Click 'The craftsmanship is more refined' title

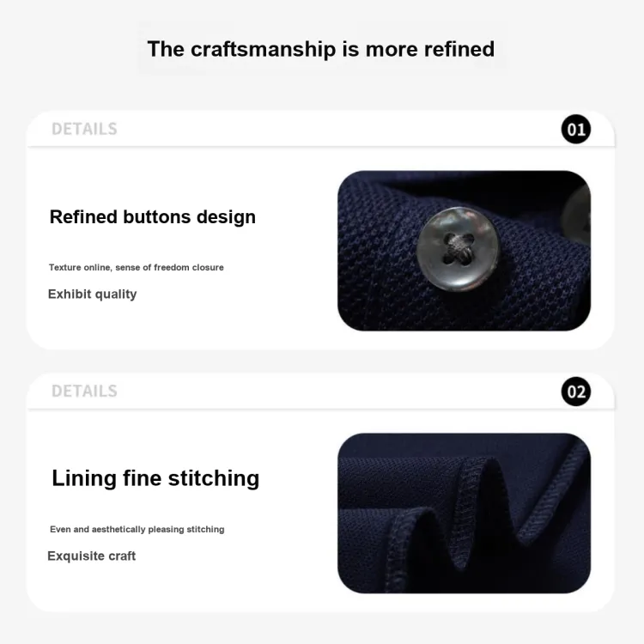[x=321, y=49]
